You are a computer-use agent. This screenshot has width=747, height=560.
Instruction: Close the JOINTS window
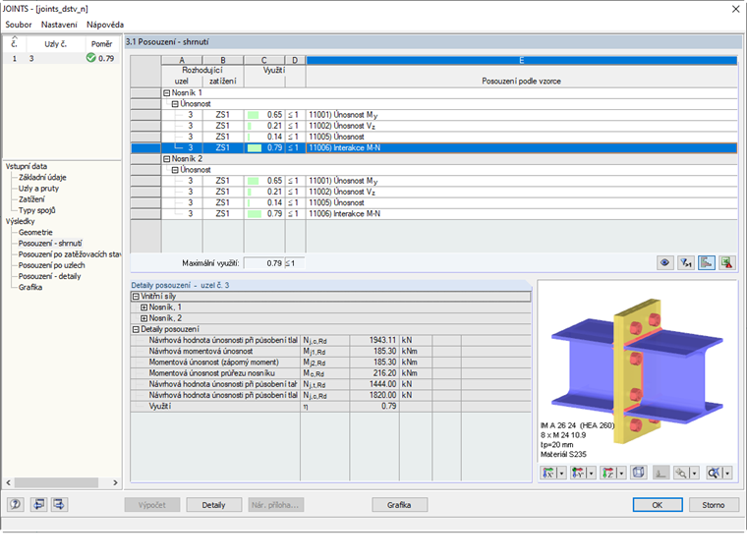[736, 9]
